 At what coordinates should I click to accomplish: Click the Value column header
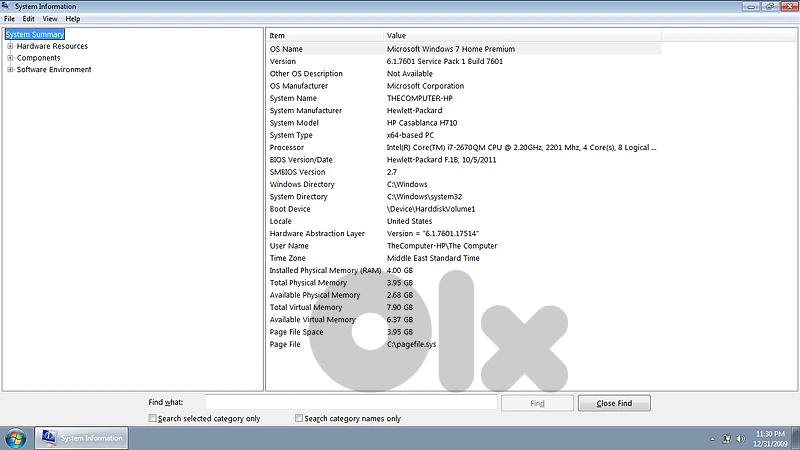(x=522, y=35)
